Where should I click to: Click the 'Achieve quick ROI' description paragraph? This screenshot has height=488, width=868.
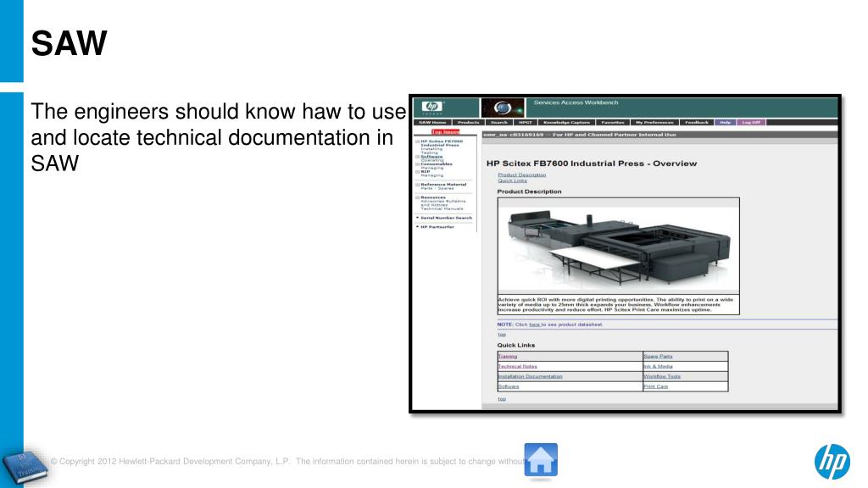coord(615,304)
